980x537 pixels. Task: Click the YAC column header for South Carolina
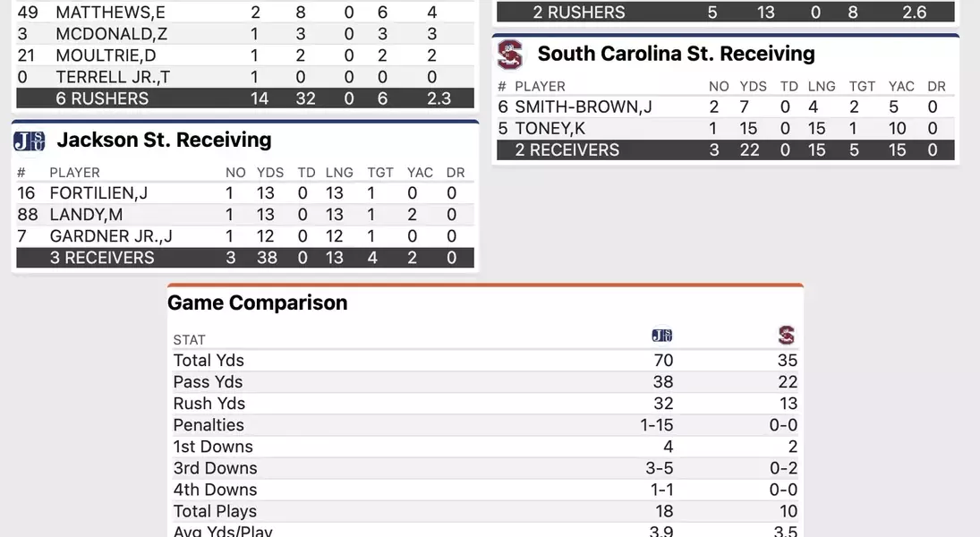(901, 86)
